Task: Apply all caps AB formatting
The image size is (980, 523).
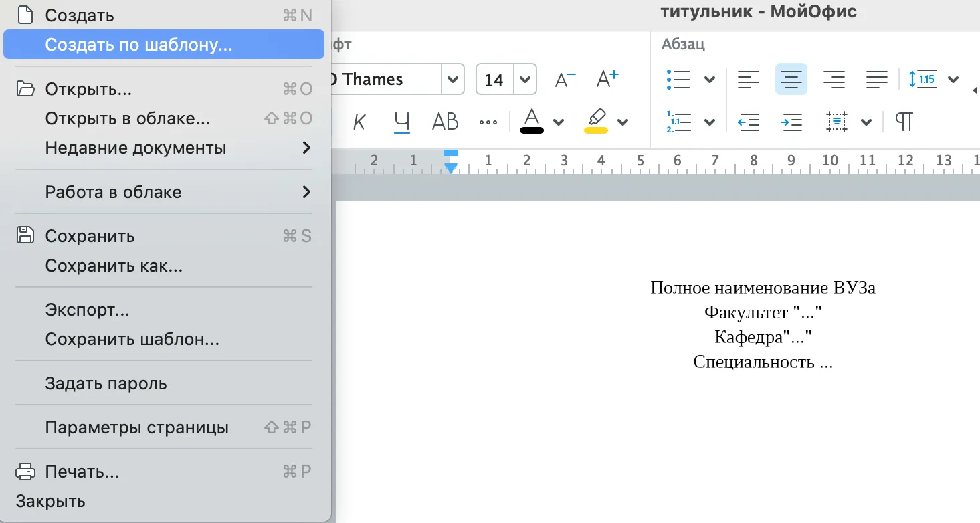Action: click(446, 122)
